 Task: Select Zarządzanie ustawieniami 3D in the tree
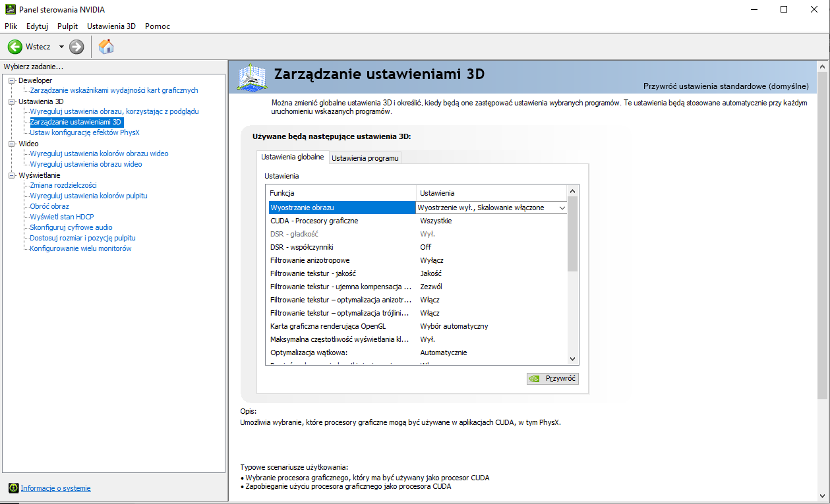(76, 122)
